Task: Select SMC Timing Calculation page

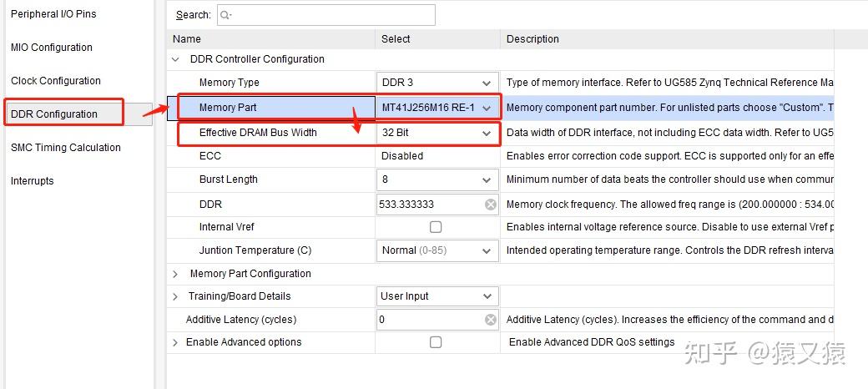Action: click(66, 148)
